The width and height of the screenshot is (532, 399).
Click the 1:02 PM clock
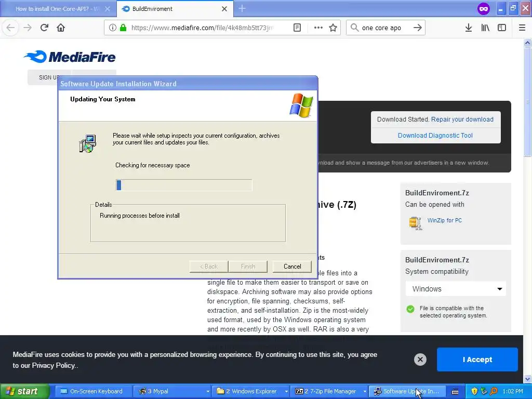513,391
